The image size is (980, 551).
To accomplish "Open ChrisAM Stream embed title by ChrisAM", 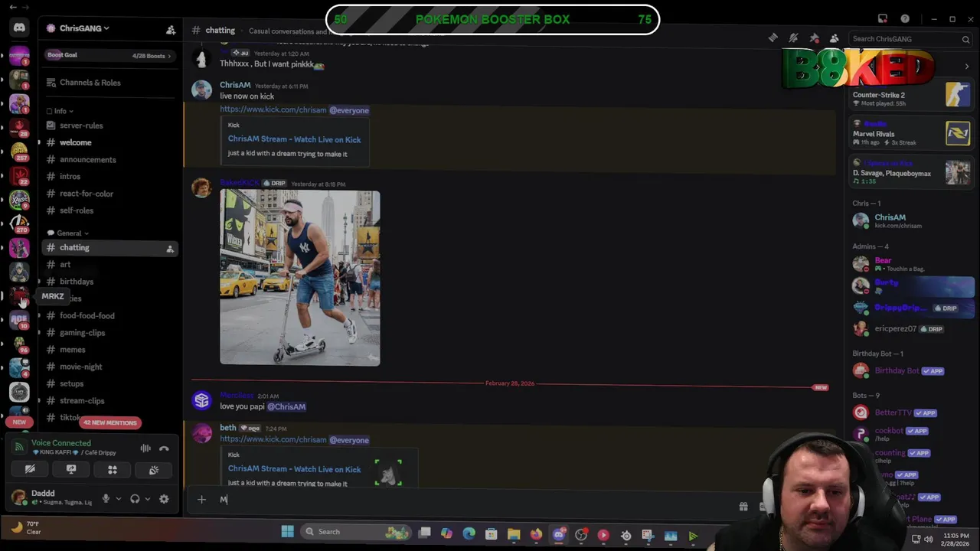I will pyautogui.click(x=294, y=139).
